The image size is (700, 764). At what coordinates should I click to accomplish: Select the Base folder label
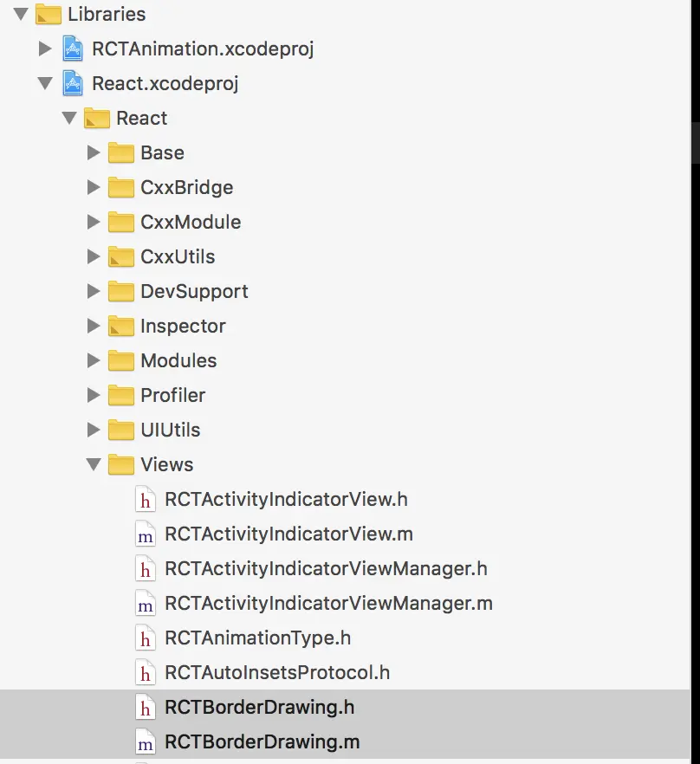[162, 152]
